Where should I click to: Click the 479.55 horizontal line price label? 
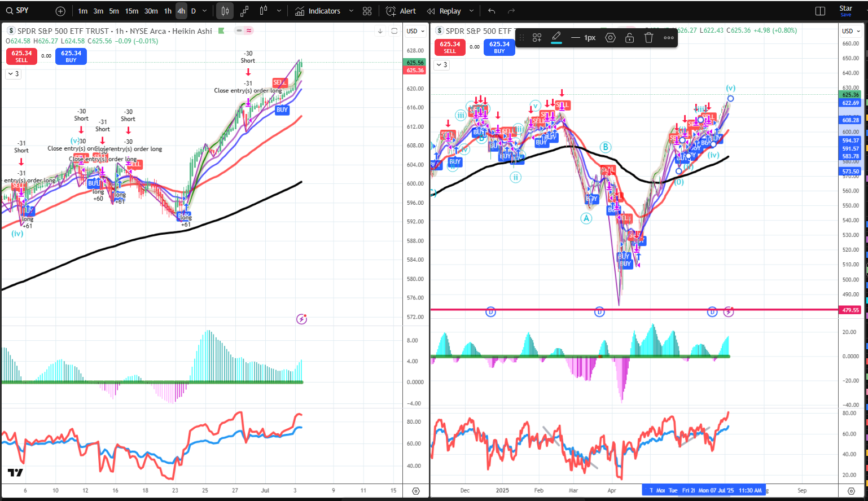point(851,310)
